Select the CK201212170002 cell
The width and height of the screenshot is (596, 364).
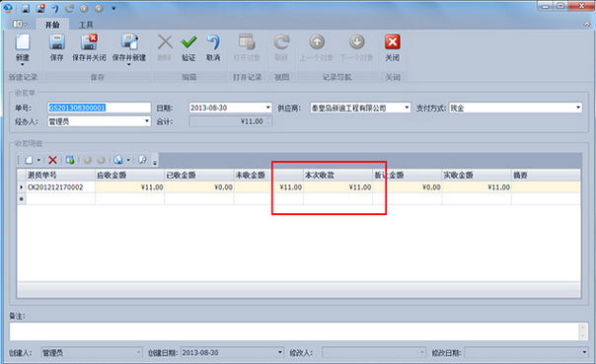pyautogui.click(x=60, y=187)
